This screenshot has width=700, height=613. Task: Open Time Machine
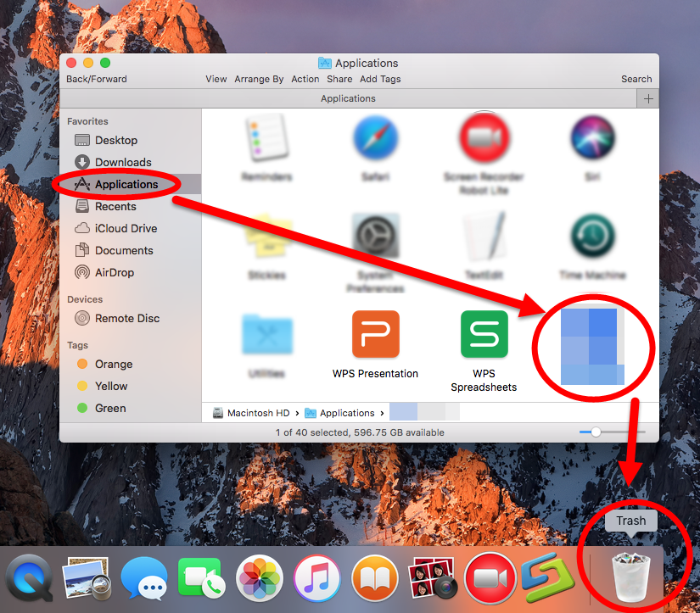[592, 238]
